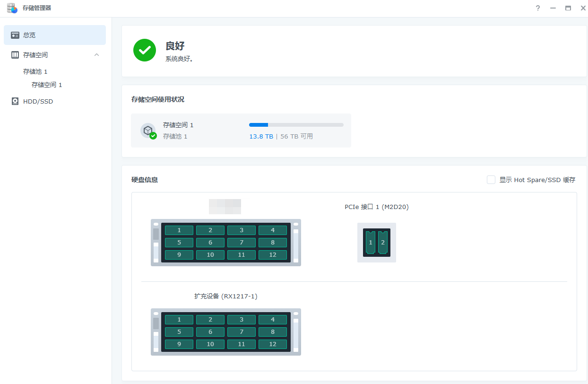
Task: Click the HDD/SSD disk icon in sidebar
Action: [x=15, y=101]
